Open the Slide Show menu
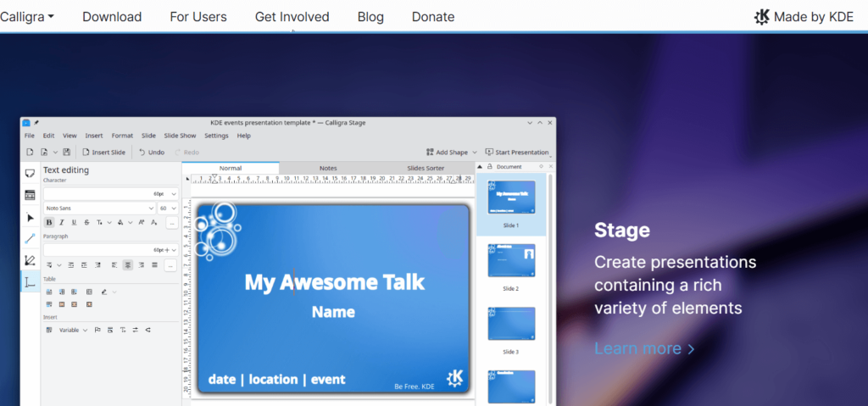 (x=180, y=136)
